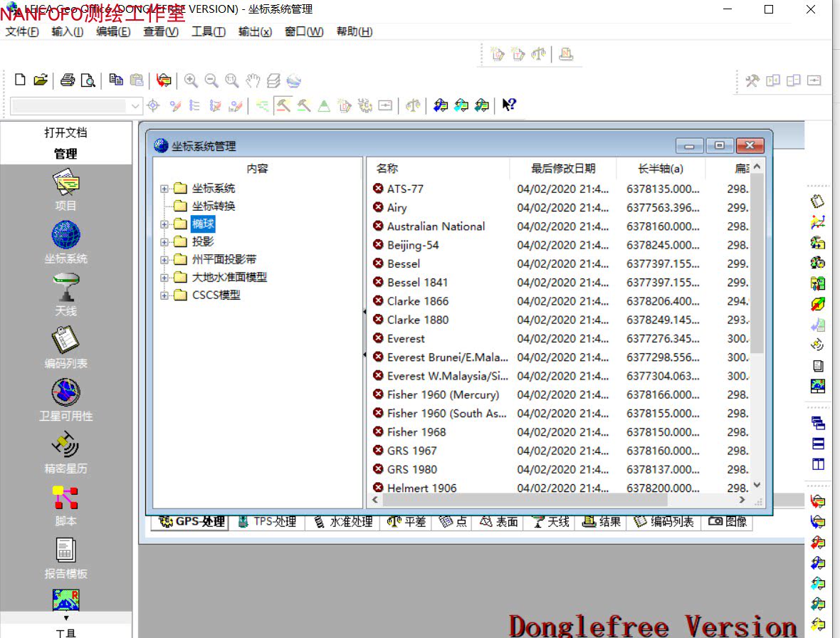The width and height of the screenshot is (840, 638).
Task: Click the Zoom Out magnifier icon
Action: click(x=211, y=80)
